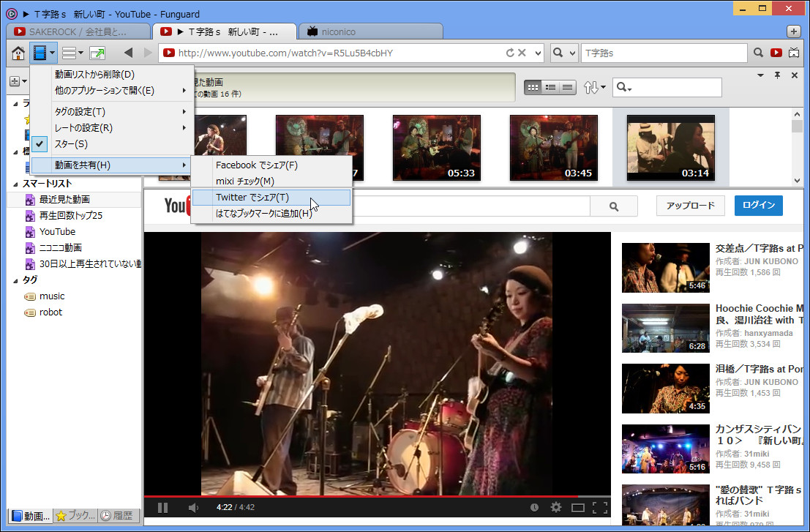Open the panel options down-triangle menu

(760, 75)
